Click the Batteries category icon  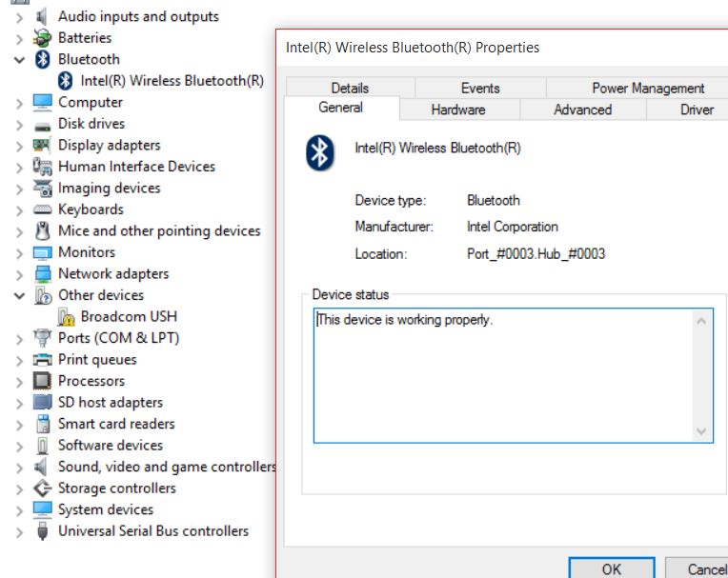[x=42, y=38]
